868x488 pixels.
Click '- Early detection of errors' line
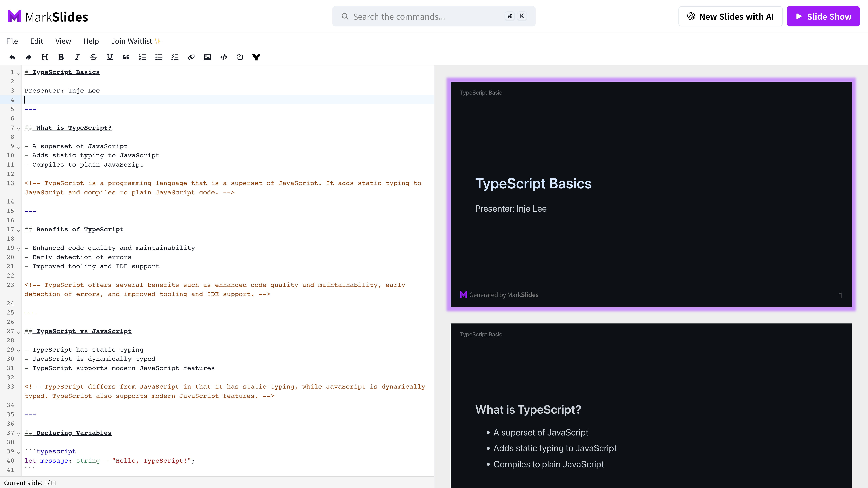[78, 257]
